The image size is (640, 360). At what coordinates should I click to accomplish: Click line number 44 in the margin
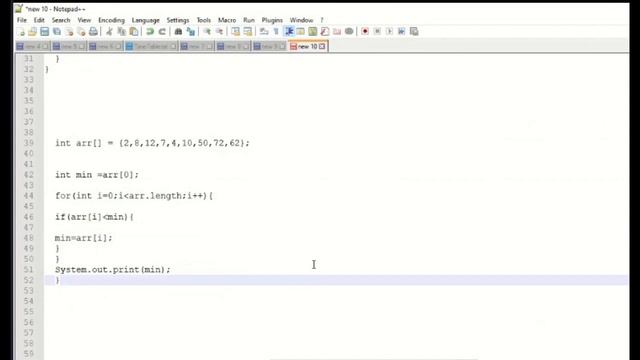pyautogui.click(x=29, y=196)
